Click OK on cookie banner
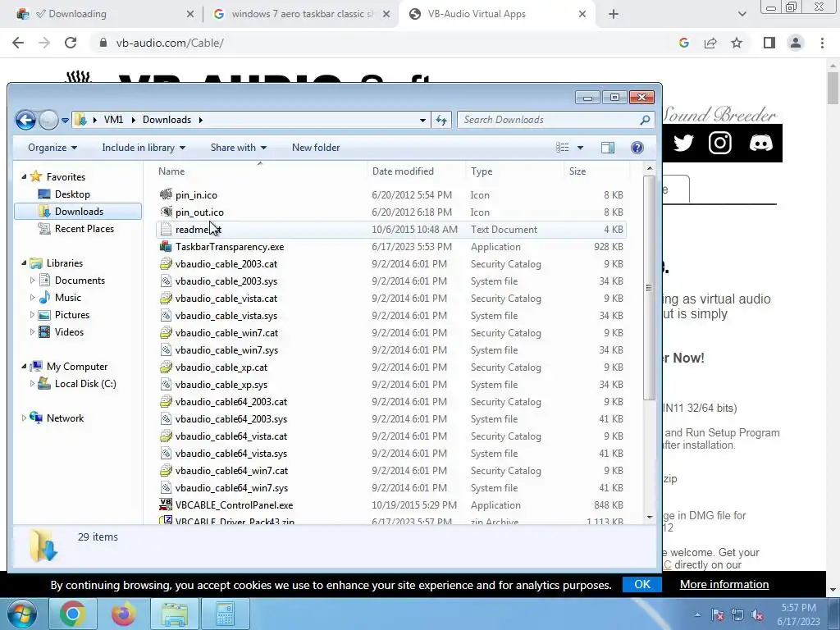 coord(641,584)
